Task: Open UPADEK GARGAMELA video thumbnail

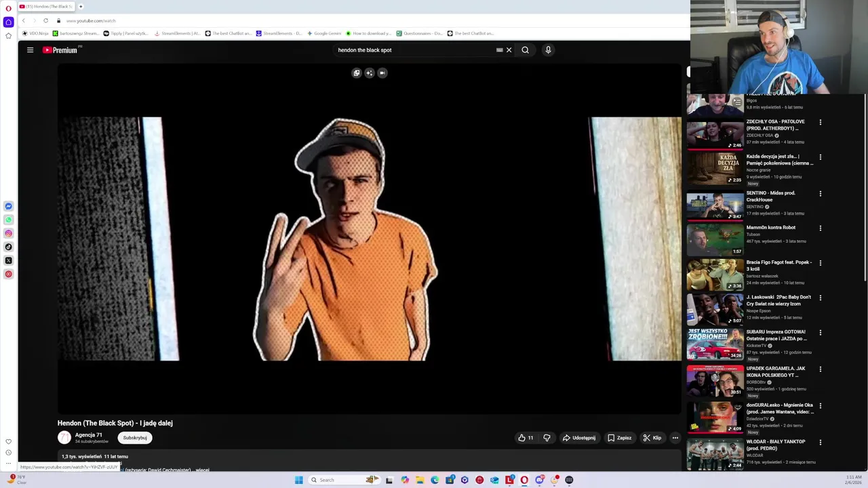Action: [x=715, y=381]
